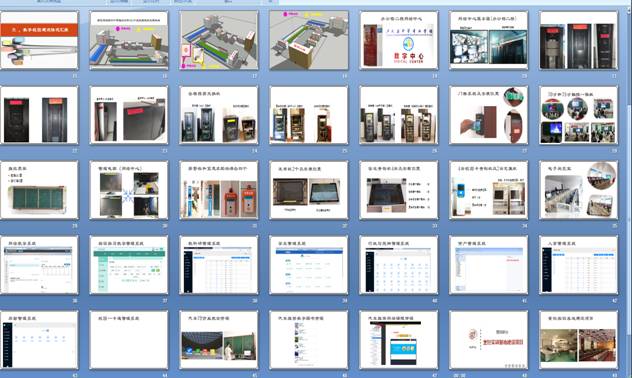The height and width of the screenshot is (378, 632).
Task: Select the slide with hand swiping card reader
Action: click(x=489, y=115)
